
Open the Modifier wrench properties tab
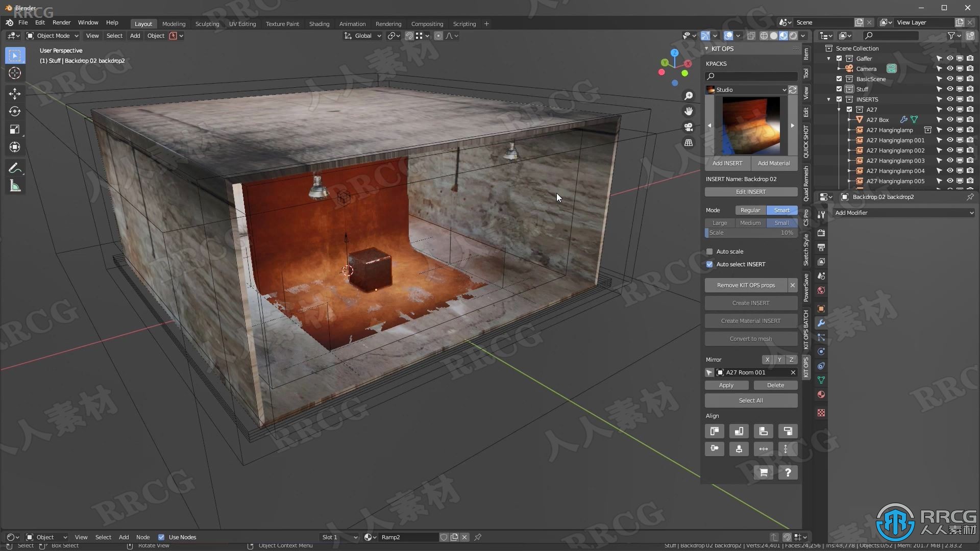click(821, 323)
